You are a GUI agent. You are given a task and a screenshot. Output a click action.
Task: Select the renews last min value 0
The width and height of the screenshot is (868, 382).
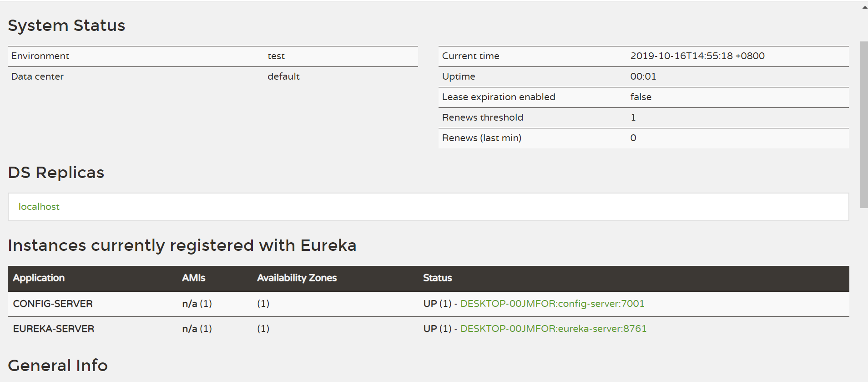(633, 138)
